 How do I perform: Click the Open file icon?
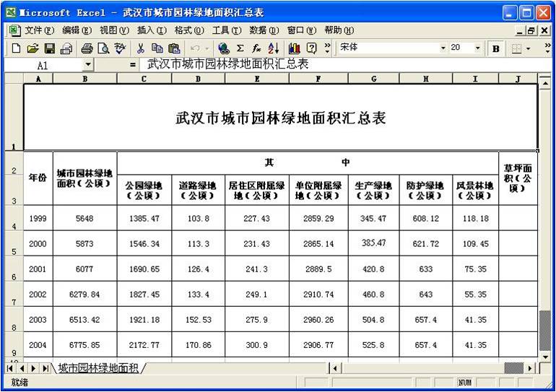pos(32,48)
